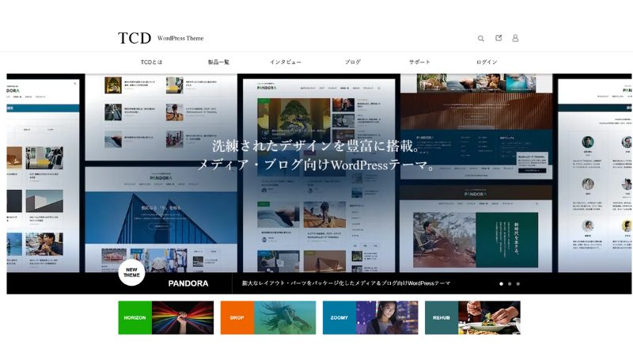Click the ログイン link
The height and width of the screenshot is (364, 633).
(487, 62)
